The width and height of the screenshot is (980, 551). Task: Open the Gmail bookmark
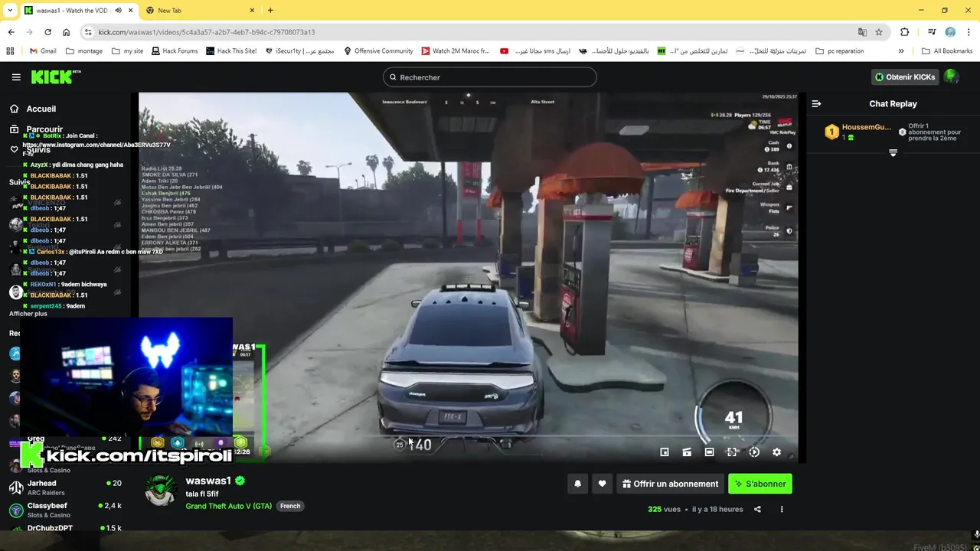[43, 51]
